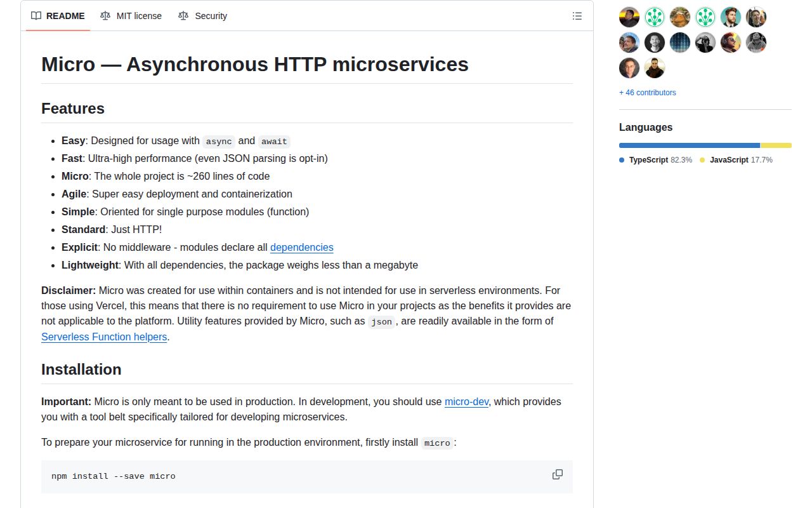Follow the 'dependencies' link
This screenshot has width=812, height=508.
click(x=302, y=248)
